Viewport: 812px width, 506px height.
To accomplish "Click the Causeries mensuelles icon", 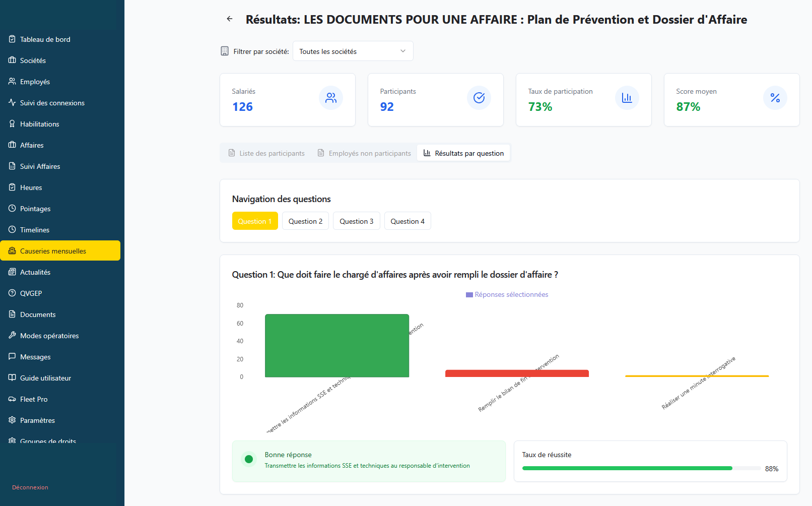I will (x=12, y=250).
